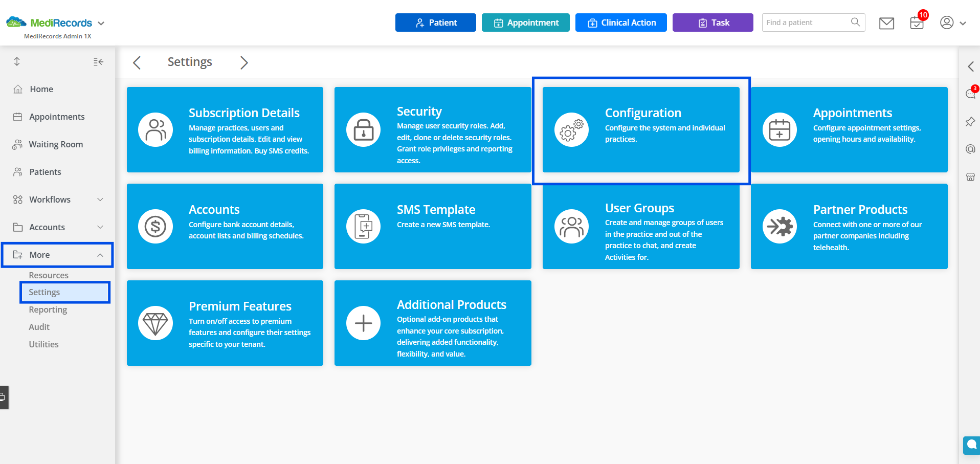
Task: Open the Appointments settings tile
Action: pos(849,129)
